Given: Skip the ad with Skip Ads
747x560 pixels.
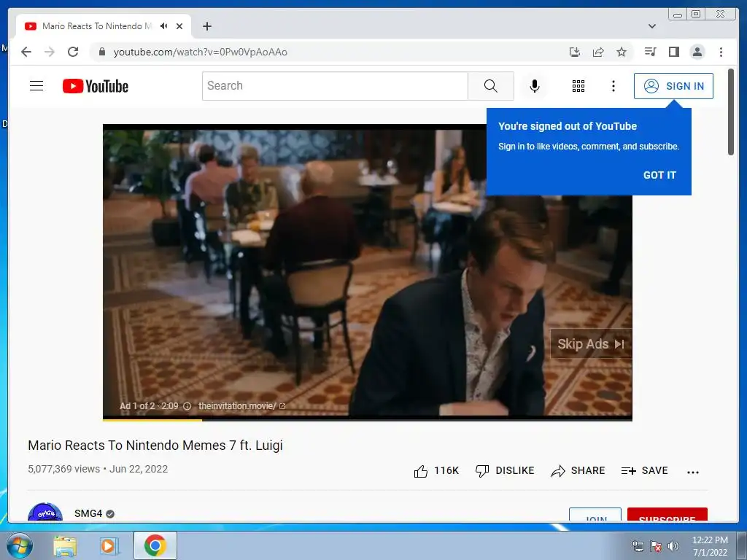Looking at the screenshot, I should coord(591,344).
